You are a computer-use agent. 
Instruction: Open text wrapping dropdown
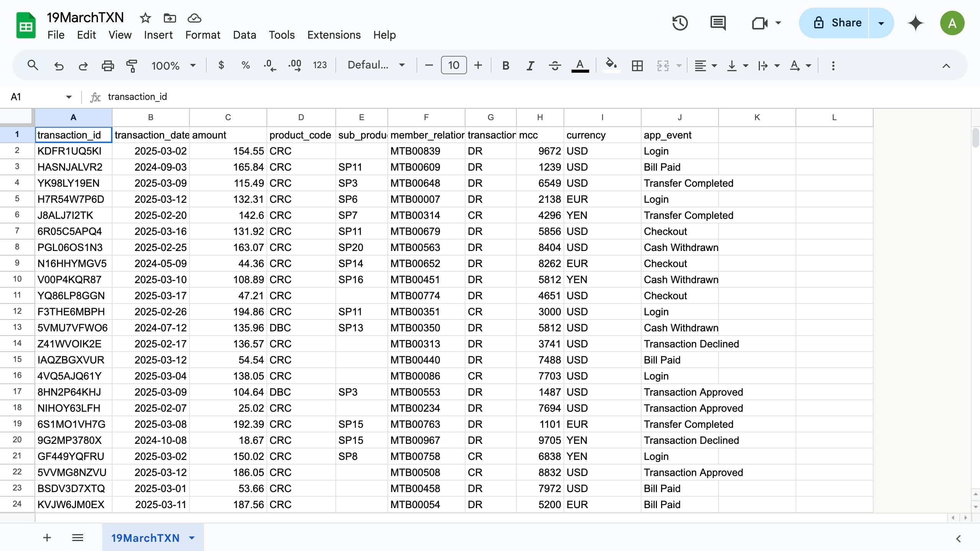769,66
